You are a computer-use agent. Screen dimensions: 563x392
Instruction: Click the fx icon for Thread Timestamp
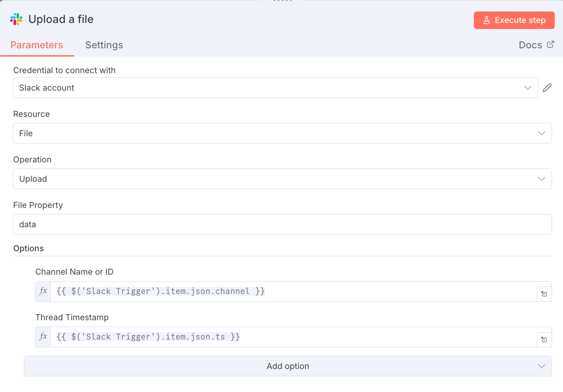43,337
